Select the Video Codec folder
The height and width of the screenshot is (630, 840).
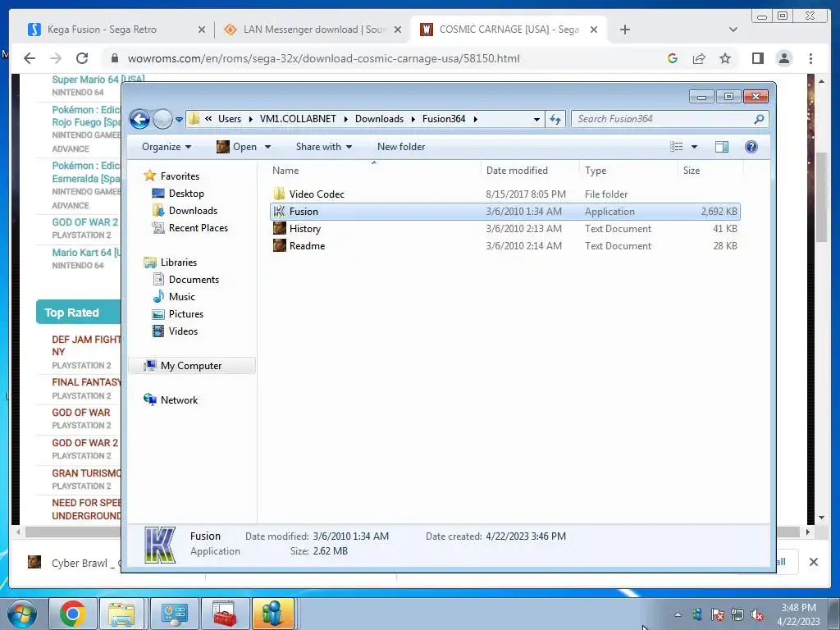pyautogui.click(x=504, y=194)
